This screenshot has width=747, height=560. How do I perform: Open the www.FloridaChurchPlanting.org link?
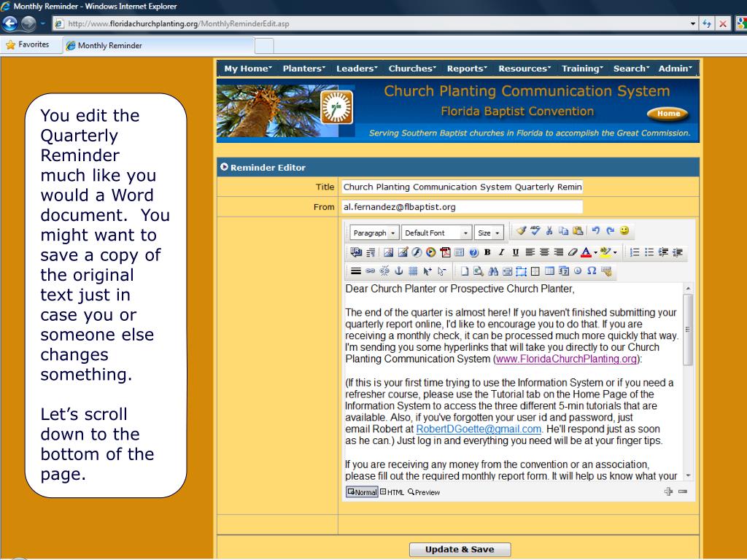(566, 359)
